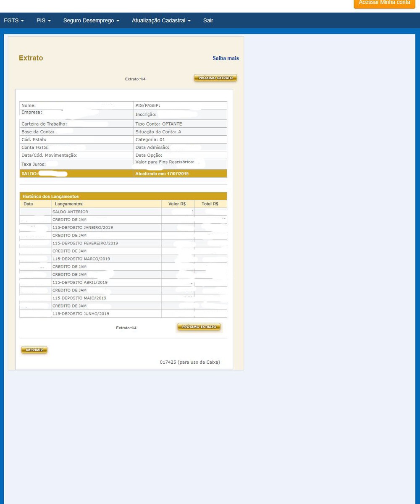The width and height of the screenshot is (420, 504).
Task: Click the 115-DEPOSITO MAIO/2019 entry
Action: coord(79,298)
